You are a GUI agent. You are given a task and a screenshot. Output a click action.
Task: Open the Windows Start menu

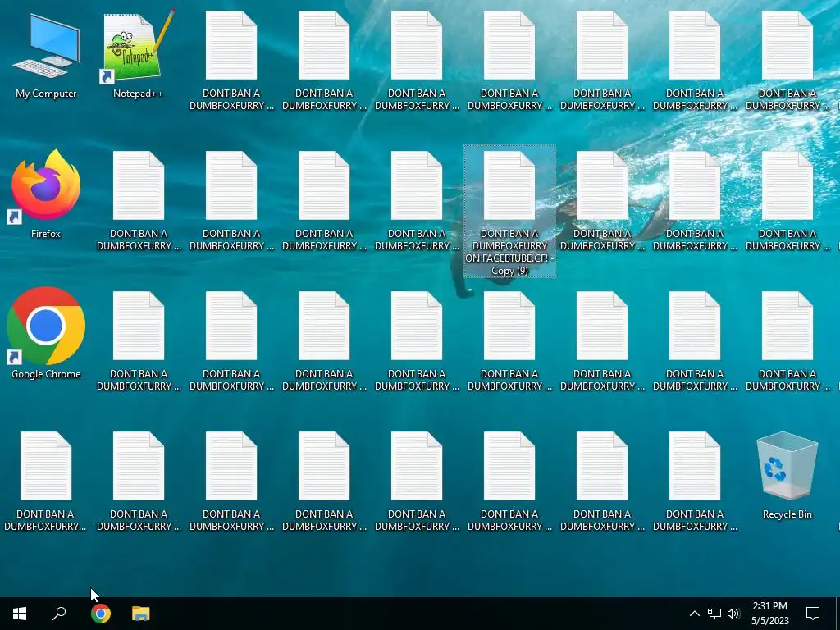pyautogui.click(x=20, y=614)
